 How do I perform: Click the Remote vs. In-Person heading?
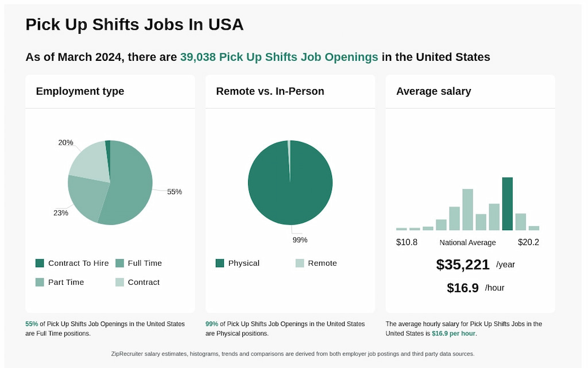[x=270, y=91]
